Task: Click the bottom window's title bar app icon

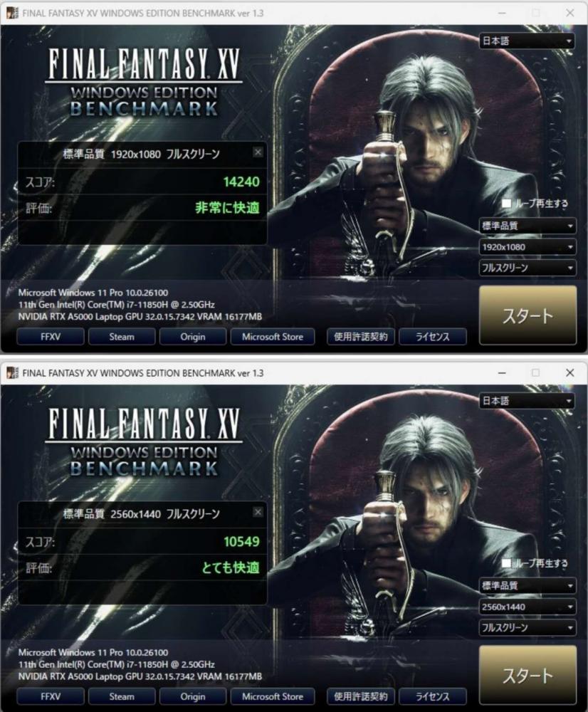Action: [12, 373]
